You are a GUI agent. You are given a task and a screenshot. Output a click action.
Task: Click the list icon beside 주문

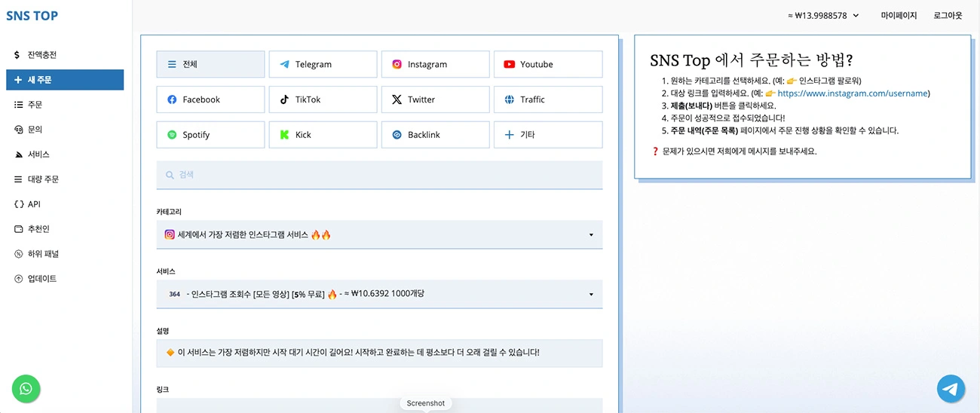point(18,105)
